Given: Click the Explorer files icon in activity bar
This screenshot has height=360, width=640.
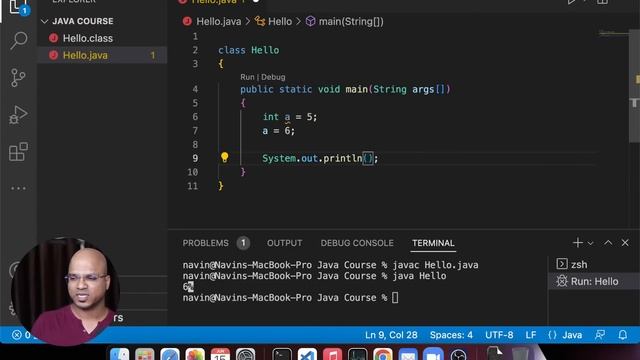Looking at the screenshot, I should (18, 7).
